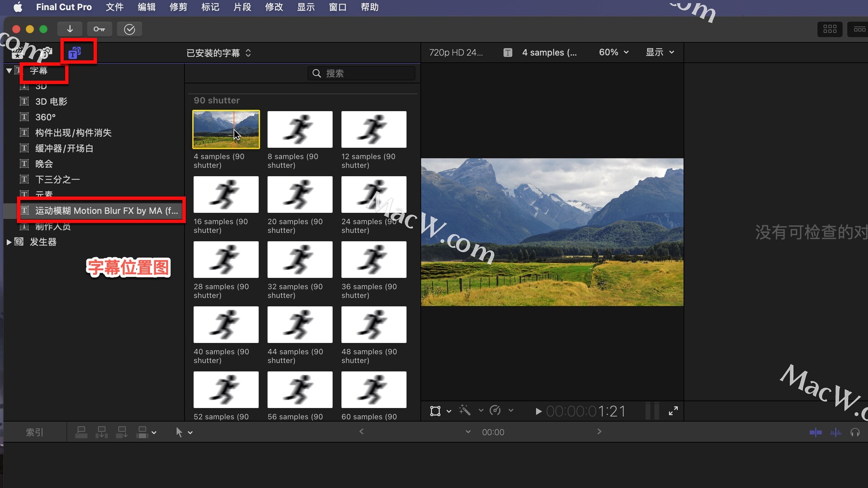Open the viewer 显示 options dropdown
The width and height of the screenshot is (868, 488).
pyautogui.click(x=660, y=52)
